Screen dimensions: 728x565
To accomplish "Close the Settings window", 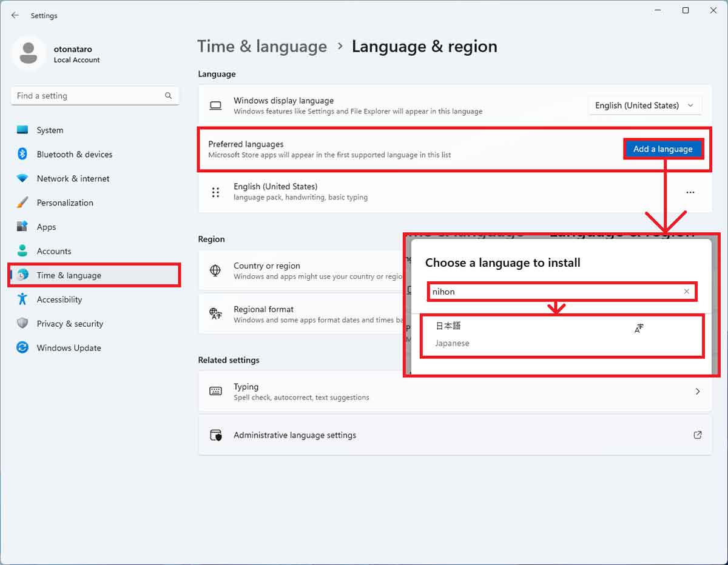I will pyautogui.click(x=713, y=10).
